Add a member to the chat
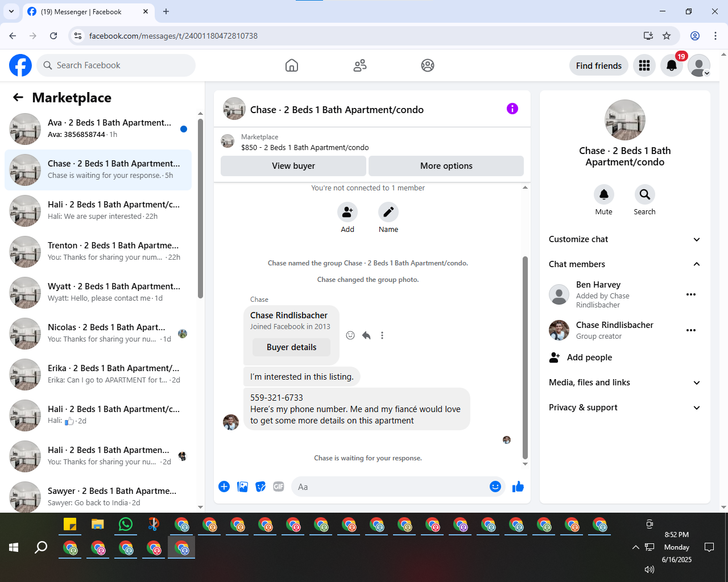Image resolution: width=728 pixels, height=582 pixels. click(348, 212)
